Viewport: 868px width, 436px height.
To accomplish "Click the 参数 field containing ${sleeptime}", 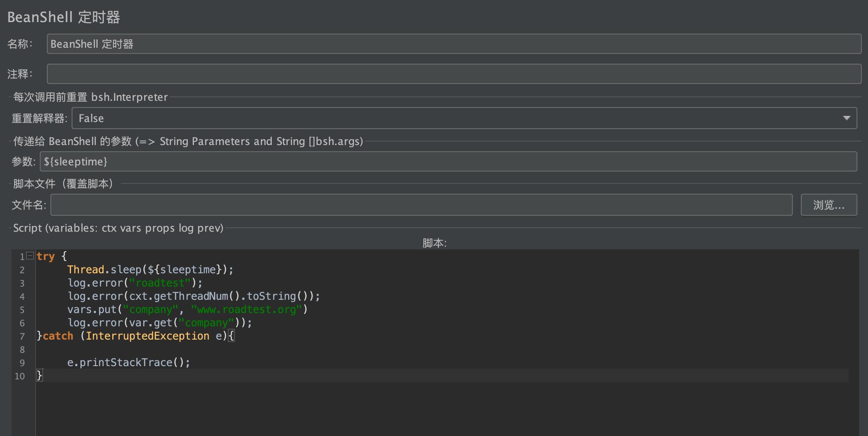I will click(x=448, y=161).
